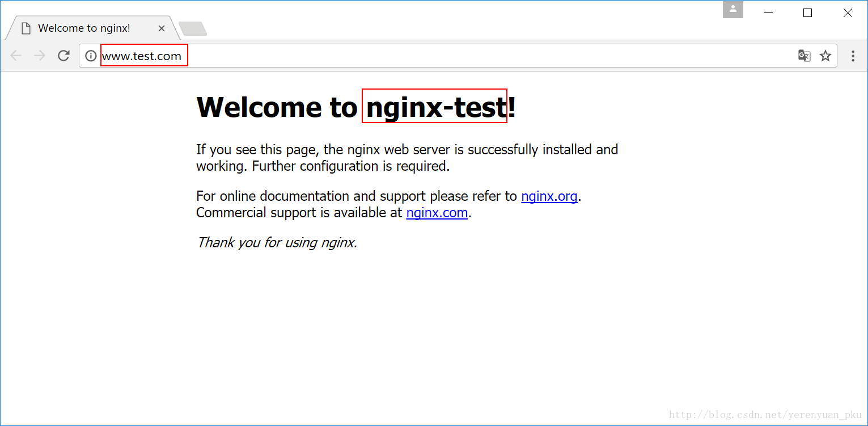The image size is (868, 426).
Task: Click the Welcome to nginx-test! heading
Action: click(x=356, y=107)
